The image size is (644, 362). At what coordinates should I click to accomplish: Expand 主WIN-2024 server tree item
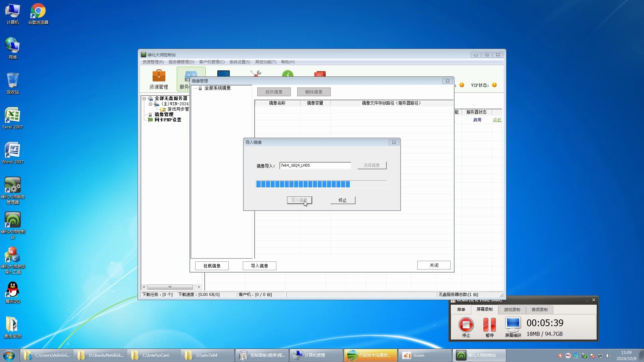[151, 104]
